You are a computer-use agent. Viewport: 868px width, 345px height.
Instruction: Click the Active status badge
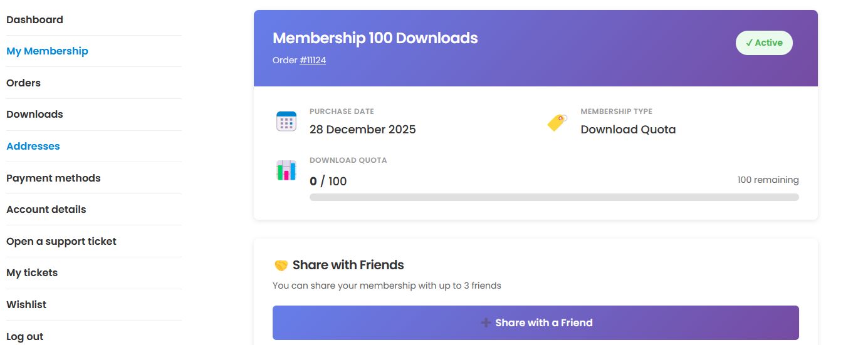point(764,43)
